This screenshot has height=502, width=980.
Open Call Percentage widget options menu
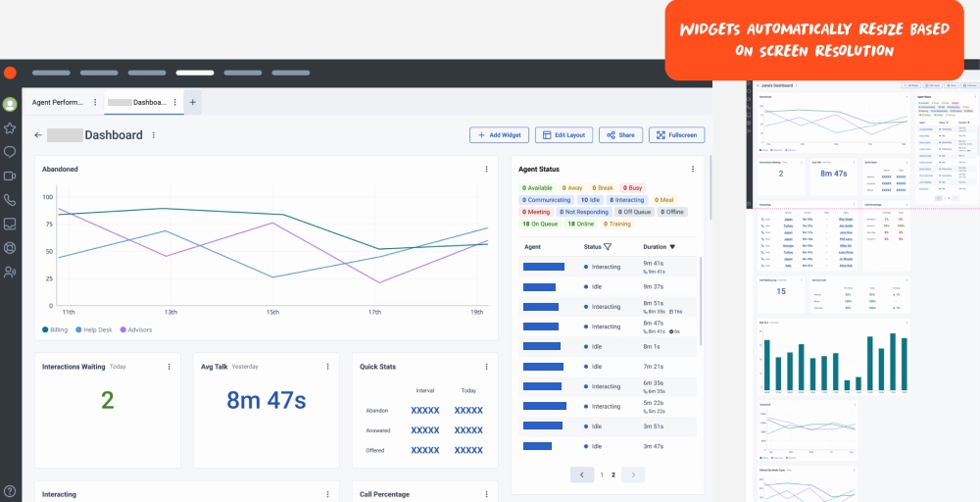click(486, 494)
